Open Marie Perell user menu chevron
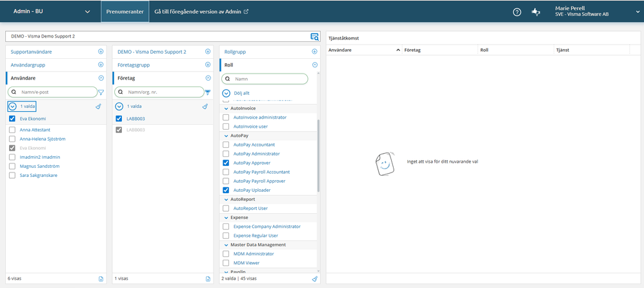Screen dimensions: 644x288 click(637, 12)
